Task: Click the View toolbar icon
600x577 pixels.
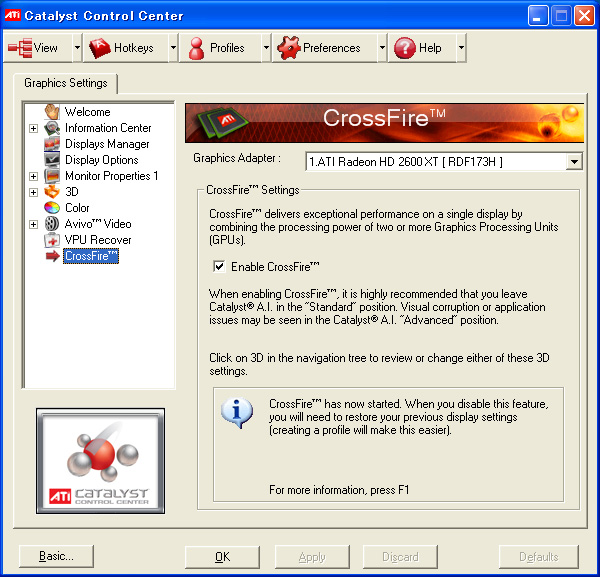Action: tap(20, 48)
